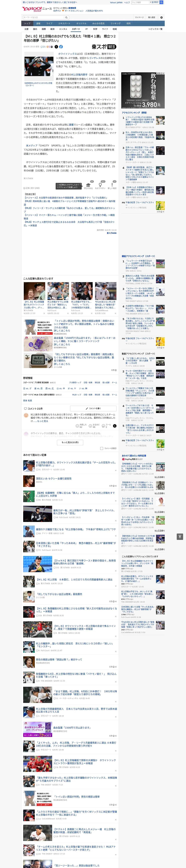Switch to the トップ tab
This screenshot has height=868, width=186.
(27, 23)
